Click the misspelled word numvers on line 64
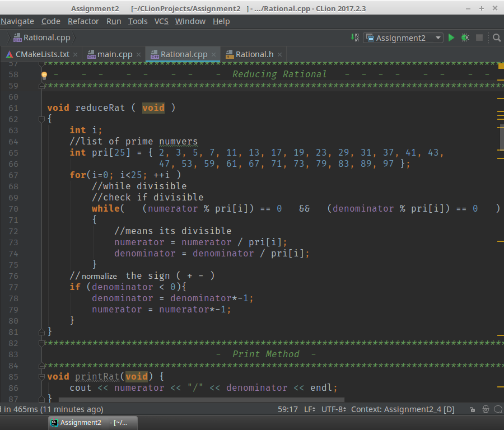 coord(179,142)
